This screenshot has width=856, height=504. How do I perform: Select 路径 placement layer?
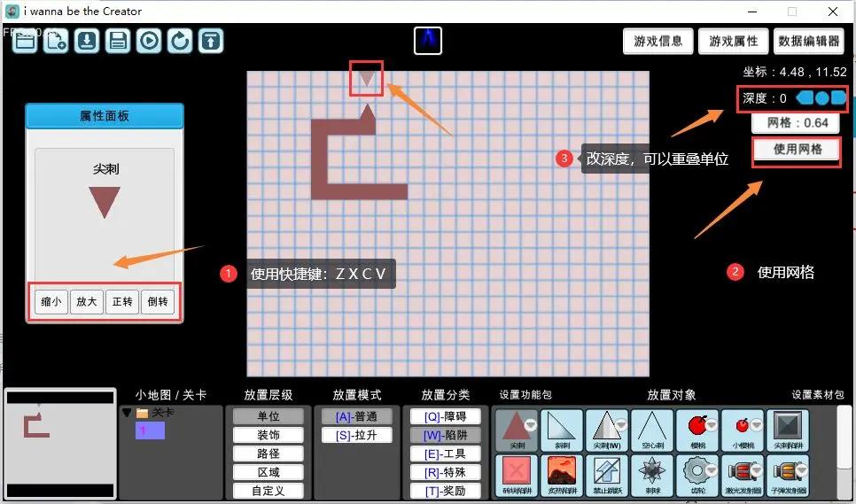click(x=268, y=454)
